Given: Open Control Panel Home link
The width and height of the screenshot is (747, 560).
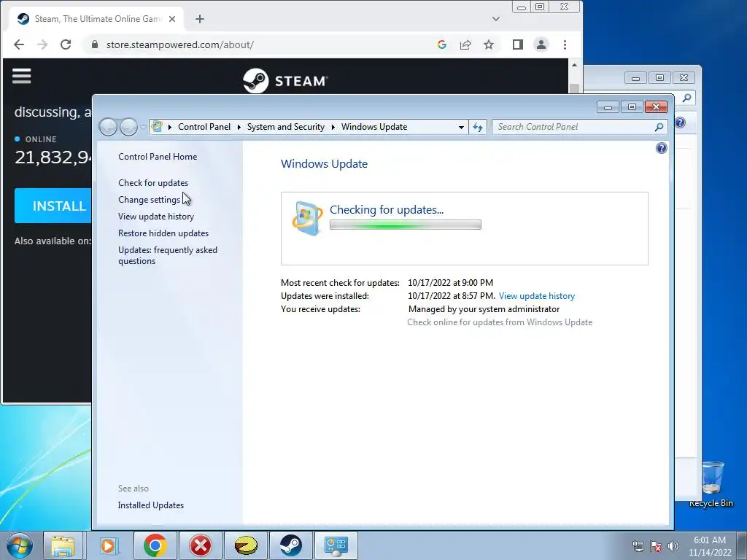Looking at the screenshot, I should pyautogui.click(x=158, y=157).
